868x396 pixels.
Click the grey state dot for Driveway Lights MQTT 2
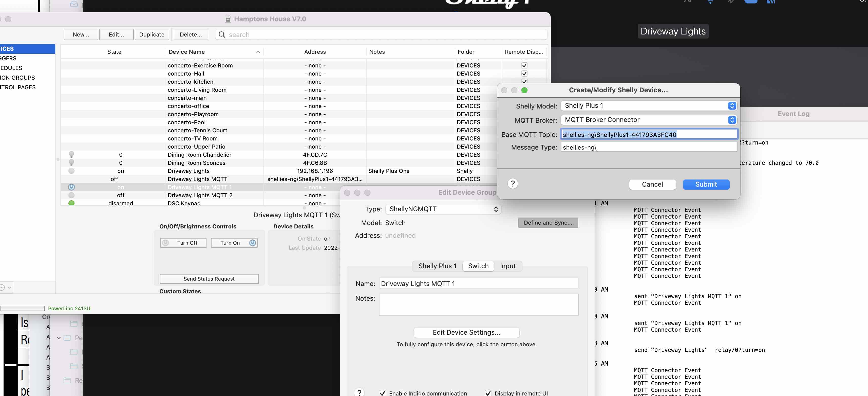(x=71, y=195)
